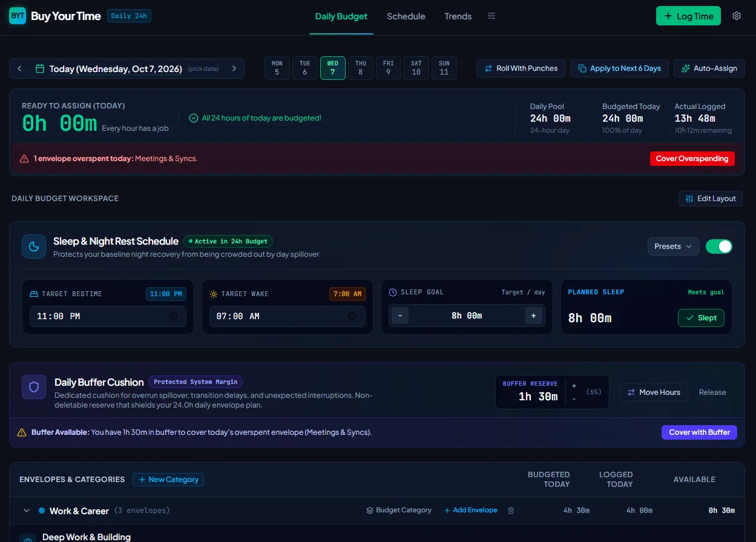Image resolution: width=756 pixels, height=542 pixels.
Task: Delete Work & Career category via trash icon
Action: coord(511,511)
